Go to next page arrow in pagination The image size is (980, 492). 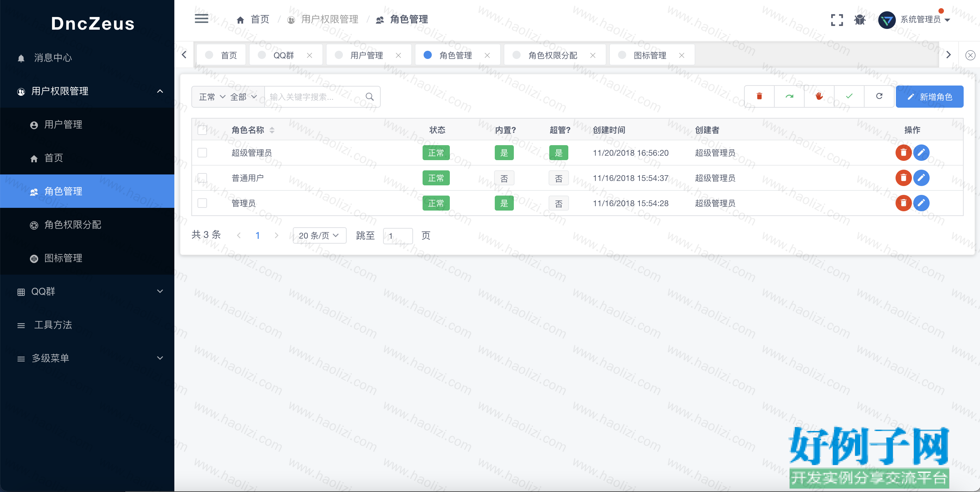(x=276, y=236)
